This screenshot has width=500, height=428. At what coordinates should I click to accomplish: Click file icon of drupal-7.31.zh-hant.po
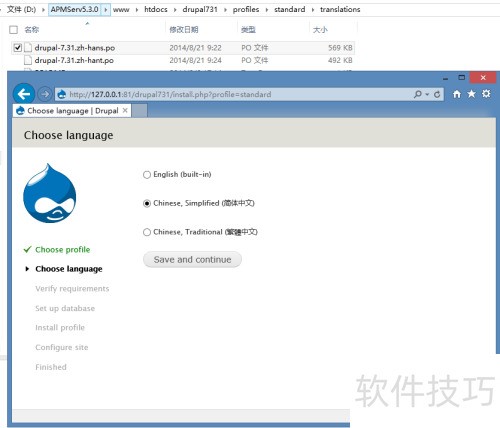pos(28,60)
